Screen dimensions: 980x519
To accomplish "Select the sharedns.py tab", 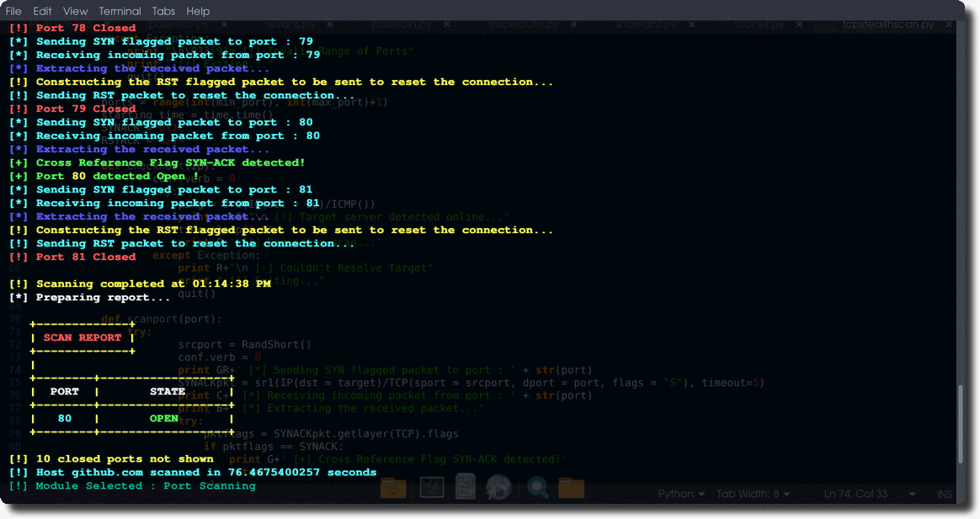I will click(x=646, y=24).
